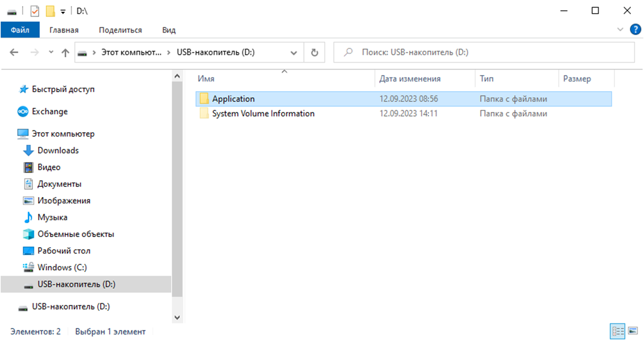Click the Help question mark icon
Image resolution: width=644 pixels, height=340 pixels.
634,29
